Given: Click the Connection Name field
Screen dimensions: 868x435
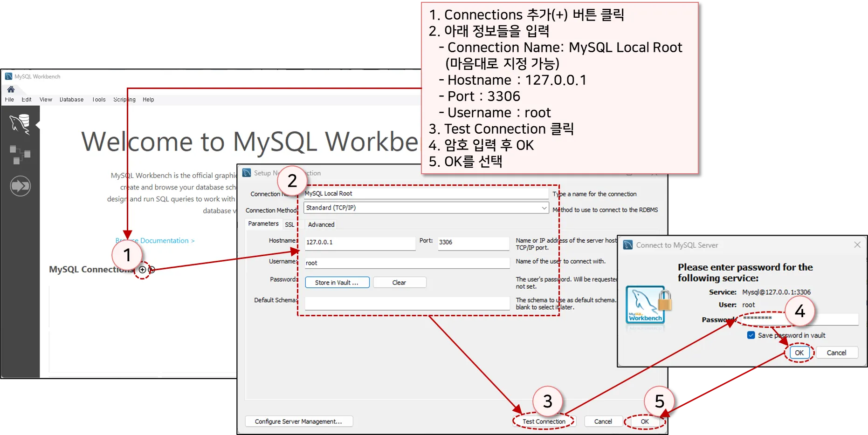Looking at the screenshot, I should [426, 193].
